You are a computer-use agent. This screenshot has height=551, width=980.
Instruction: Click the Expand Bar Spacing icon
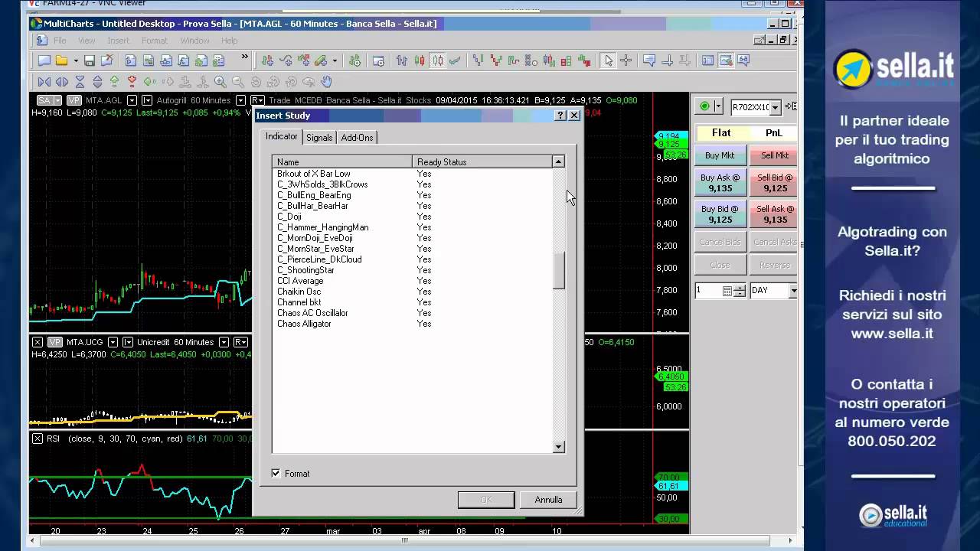click(x=62, y=81)
